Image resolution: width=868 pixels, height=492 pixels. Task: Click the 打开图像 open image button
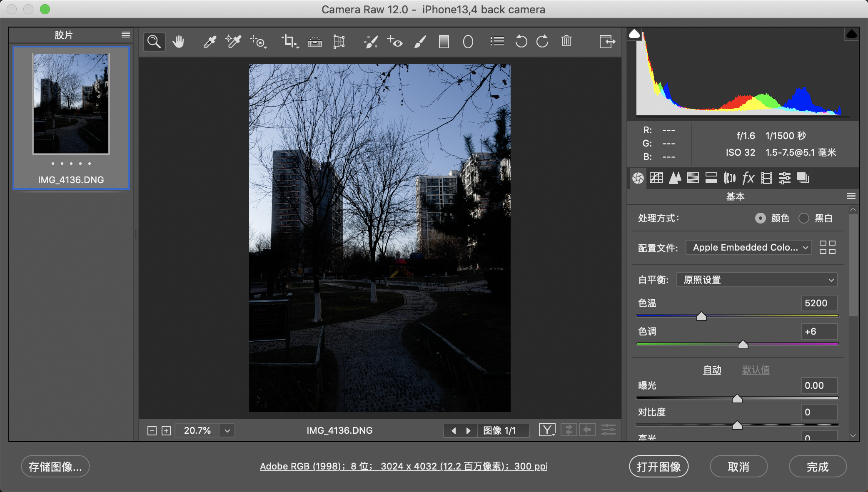click(x=658, y=466)
